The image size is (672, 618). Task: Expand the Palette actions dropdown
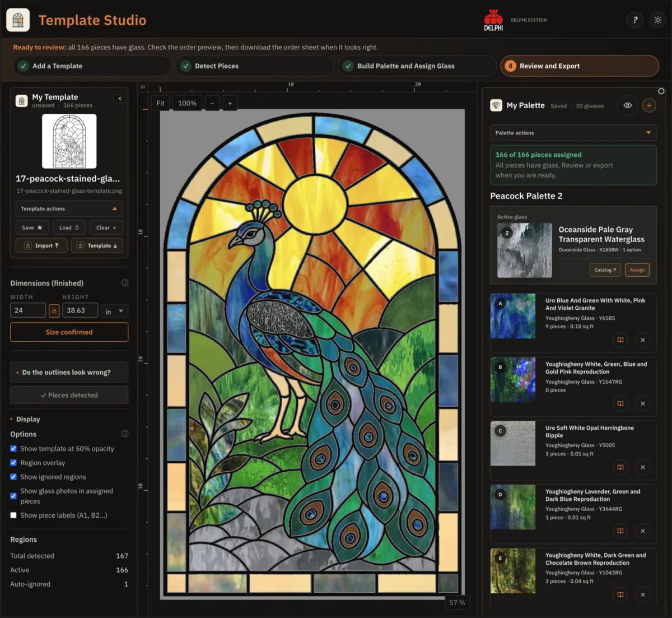(573, 133)
